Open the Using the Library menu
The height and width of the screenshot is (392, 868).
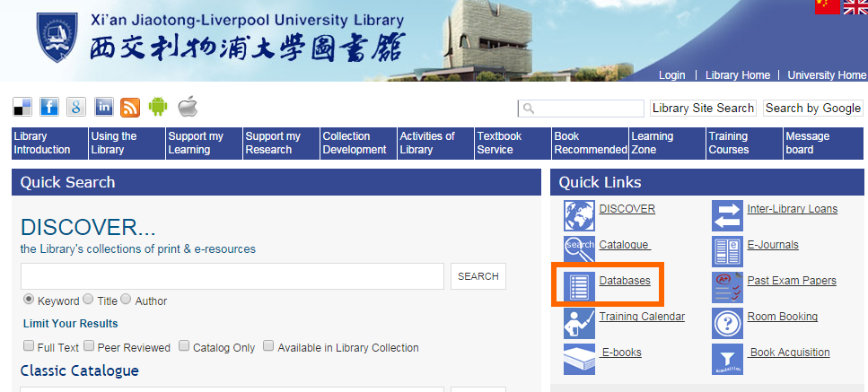click(127, 144)
